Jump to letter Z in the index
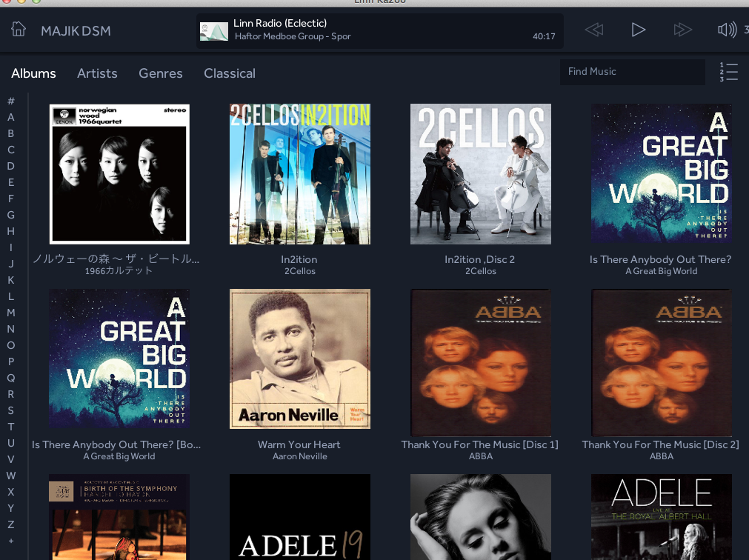The image size is (749, 560). click(11, 524)
